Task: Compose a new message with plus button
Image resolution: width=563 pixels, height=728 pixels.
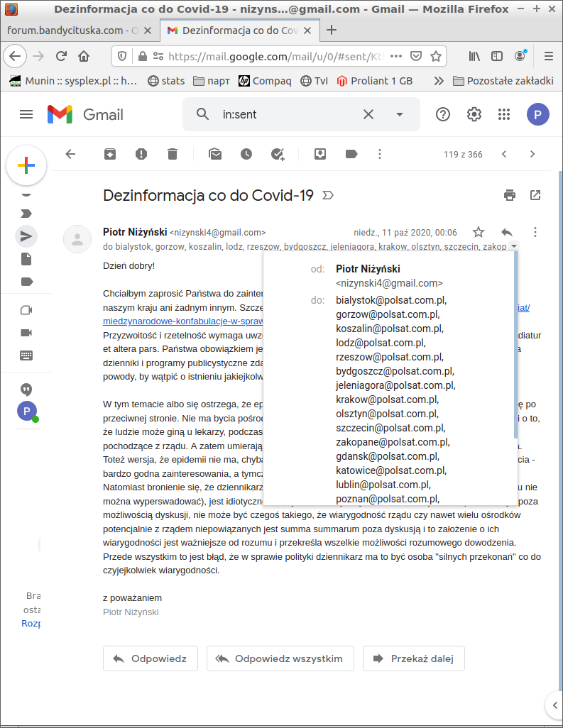Action: pos(26,165)
